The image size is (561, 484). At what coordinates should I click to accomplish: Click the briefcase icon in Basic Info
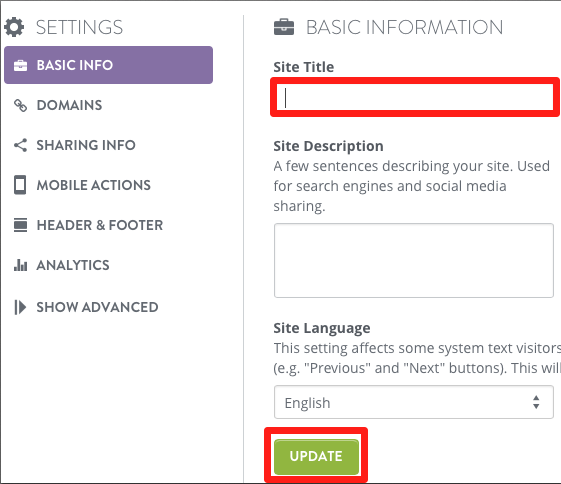(x=20, y=65)
